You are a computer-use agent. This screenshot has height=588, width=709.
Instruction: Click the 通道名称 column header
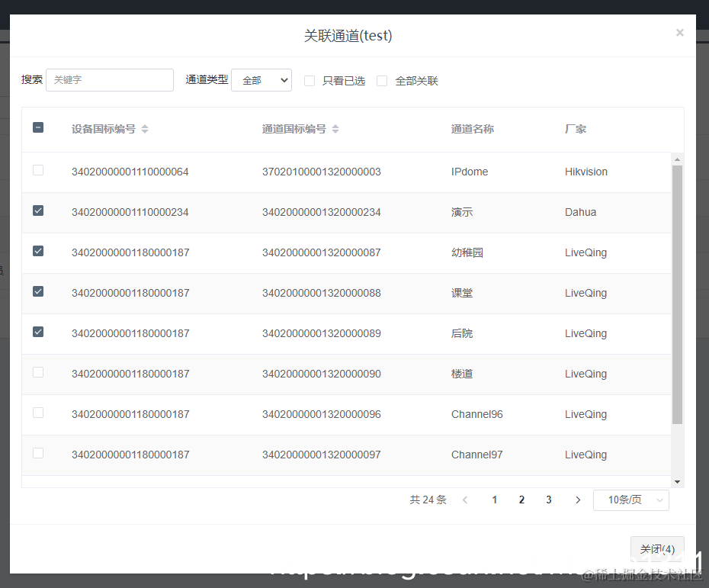tap(473, 129)
